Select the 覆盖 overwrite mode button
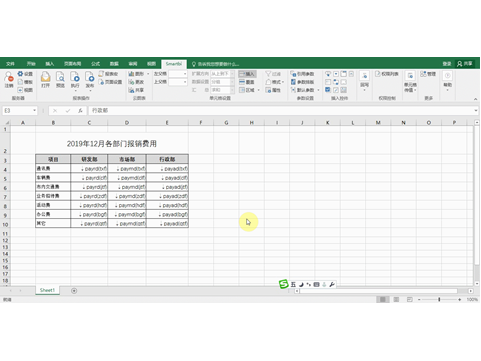 coord(247,82)
